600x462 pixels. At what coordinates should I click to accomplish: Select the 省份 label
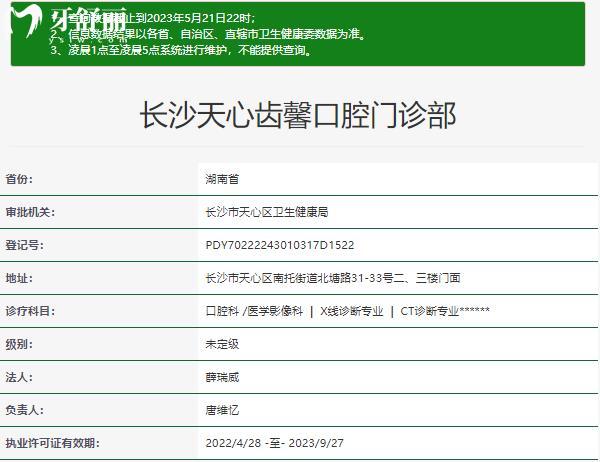coord(19,179)
